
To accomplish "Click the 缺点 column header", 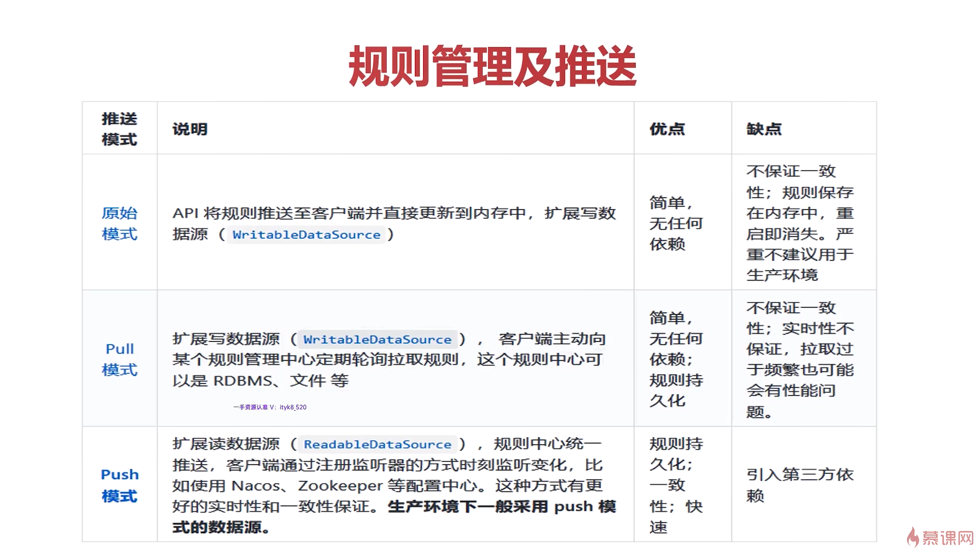I will (764, 129).
